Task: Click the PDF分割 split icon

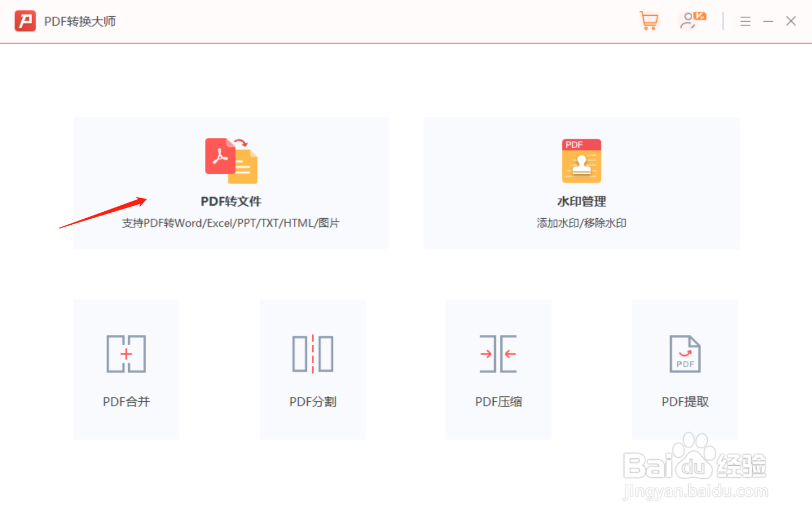Action: (x=312, y=354)
